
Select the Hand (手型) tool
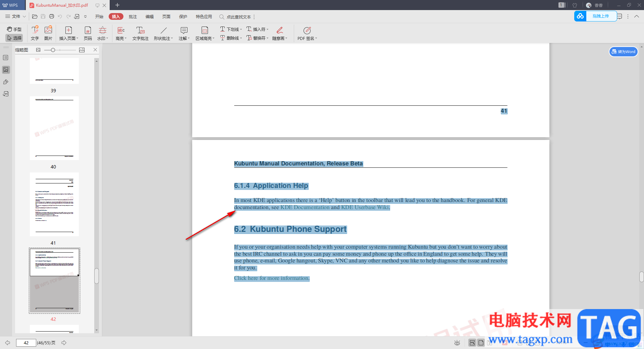point(14,29)
